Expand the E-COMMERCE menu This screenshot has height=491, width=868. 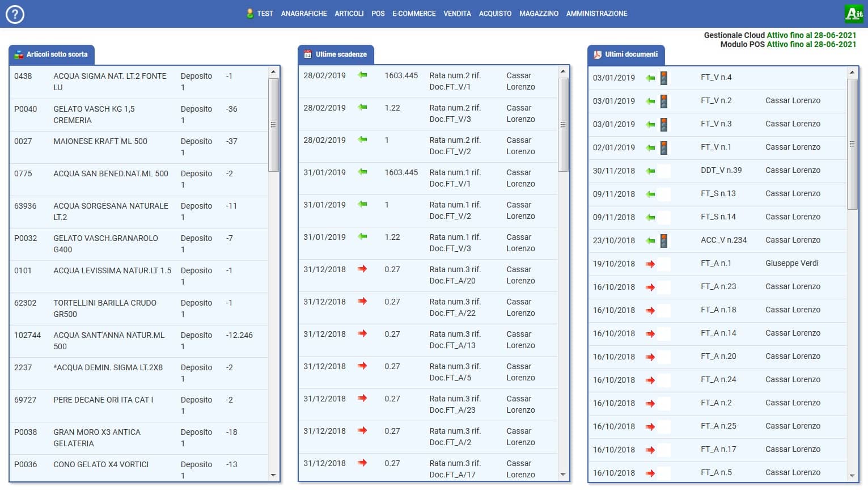[414, 14]
